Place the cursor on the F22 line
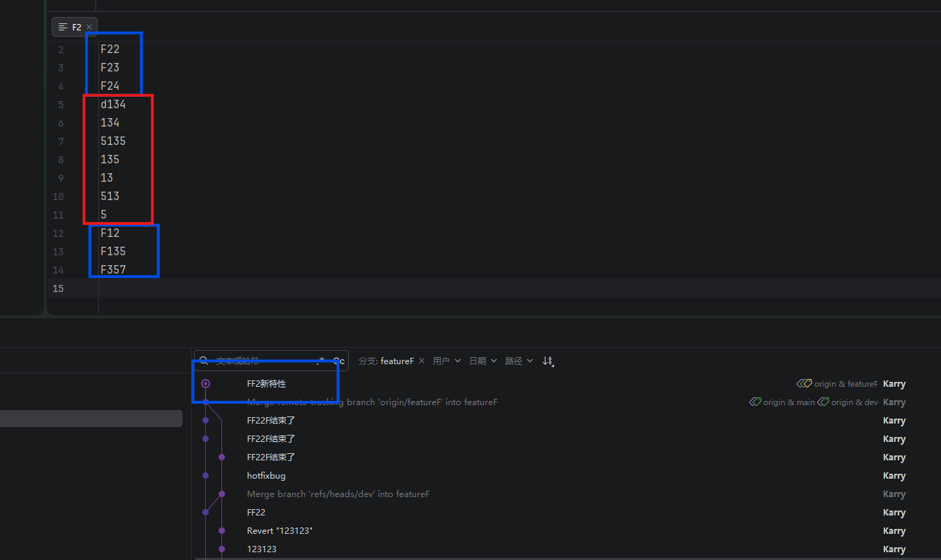The width and height of the screenshot is (941, 560). 110,49
